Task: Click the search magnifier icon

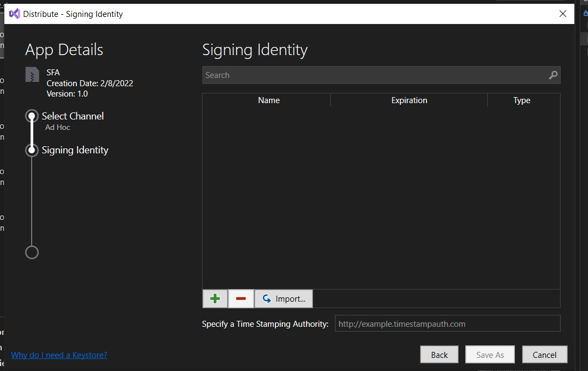Action: point(553,75)
